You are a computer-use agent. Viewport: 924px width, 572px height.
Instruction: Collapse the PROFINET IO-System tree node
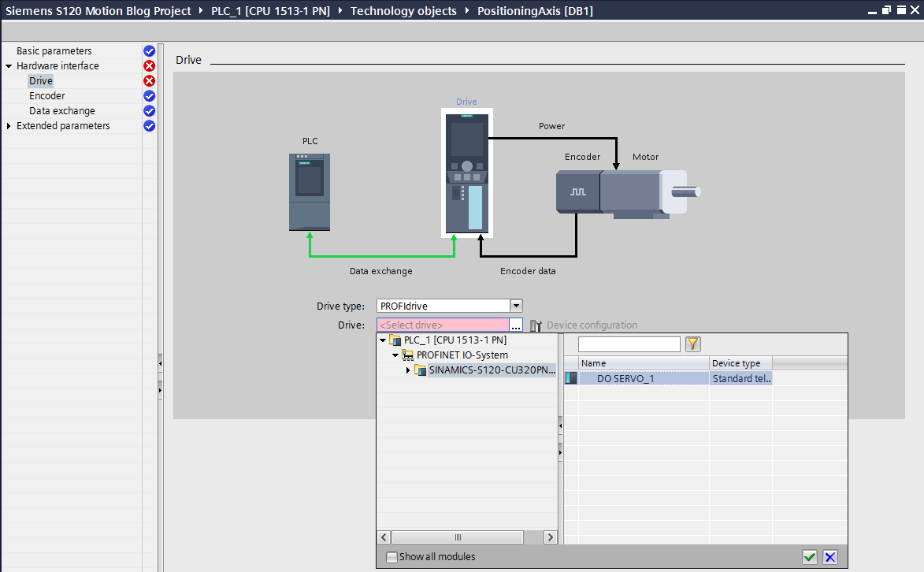coord(395,355)
